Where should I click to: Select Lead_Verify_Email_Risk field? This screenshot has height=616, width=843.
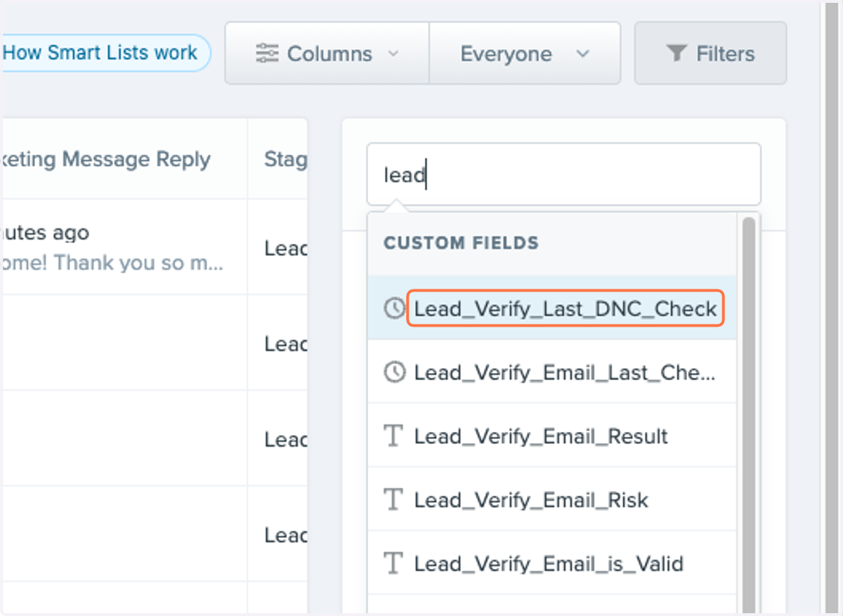pyautogui.click(x=552, y=500)
